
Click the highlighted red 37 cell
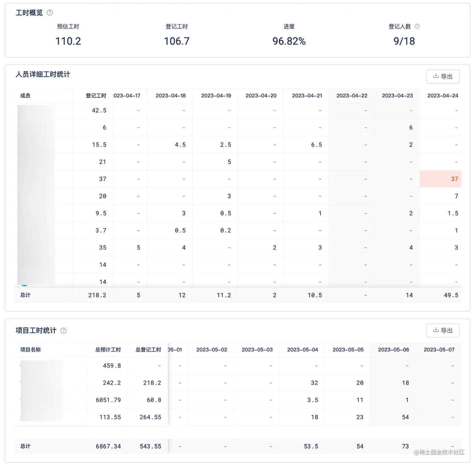pos(440,179)
